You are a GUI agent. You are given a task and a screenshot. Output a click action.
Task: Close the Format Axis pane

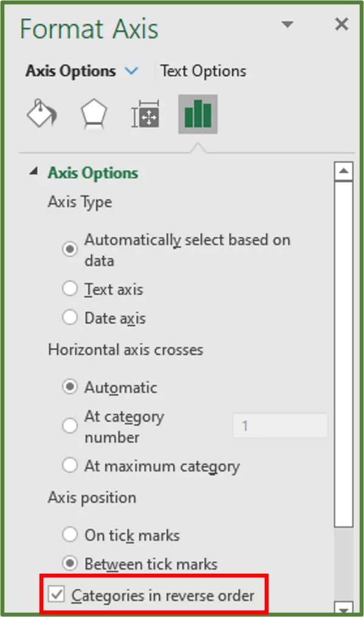pos(341,24)
